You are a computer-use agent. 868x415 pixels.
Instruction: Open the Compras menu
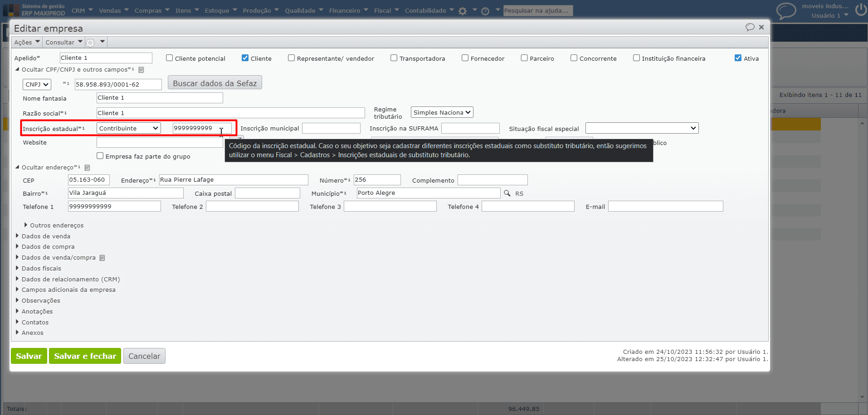(152, 10)
